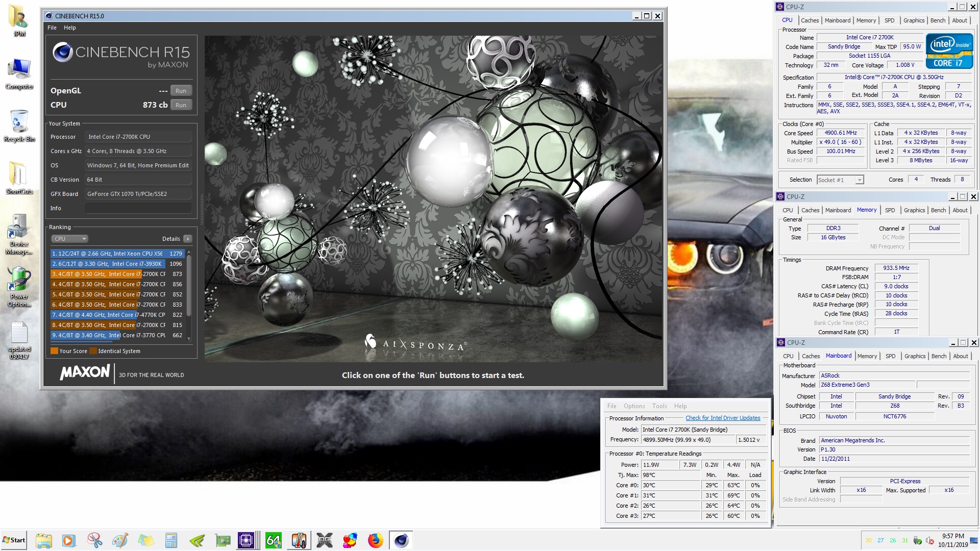Click the brown 'Identical System' legend swatch

[x=93, y=351]
